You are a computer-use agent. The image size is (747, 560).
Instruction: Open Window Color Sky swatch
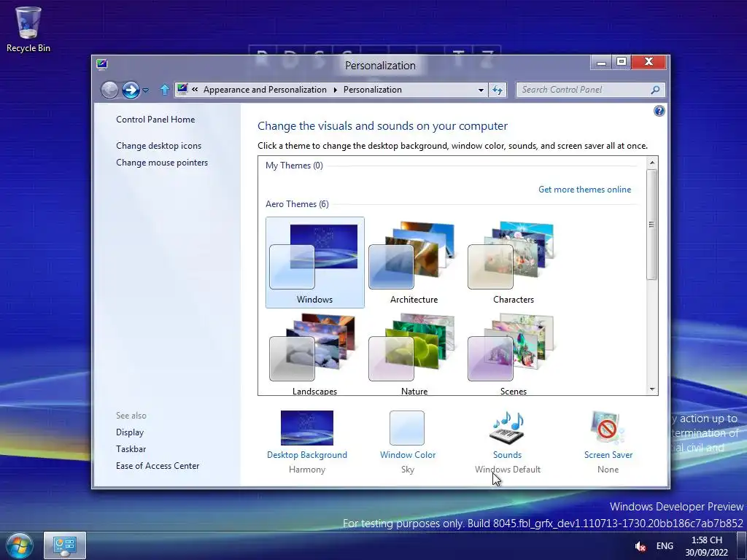point(407,441)
